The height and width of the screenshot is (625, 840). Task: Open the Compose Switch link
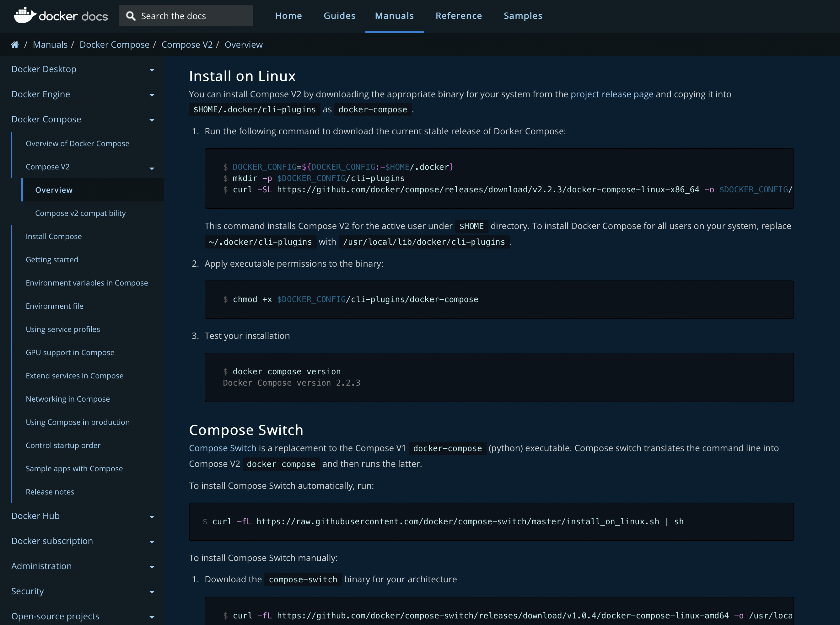222,448
